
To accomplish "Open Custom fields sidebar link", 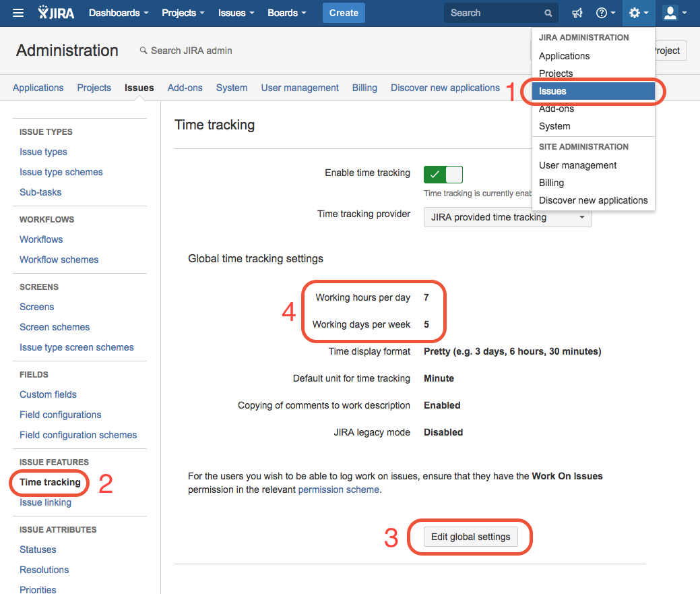I will pyautogui.click(x=48, y=395).
